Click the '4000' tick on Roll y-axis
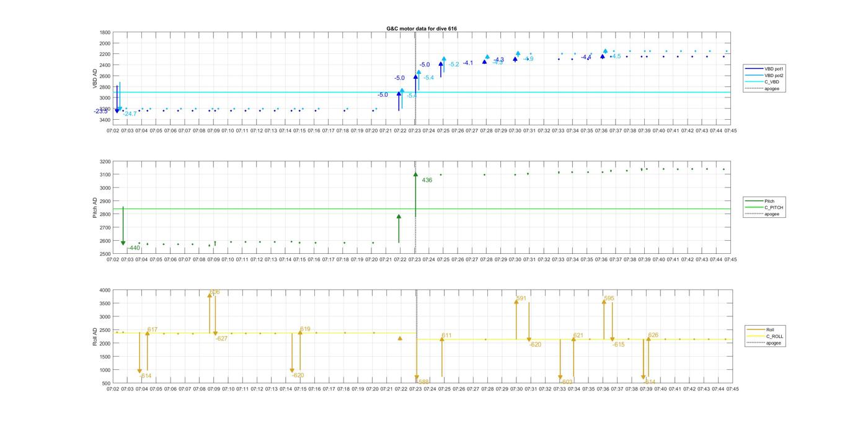Screen dimensions: 868x430 click(105, 290)
